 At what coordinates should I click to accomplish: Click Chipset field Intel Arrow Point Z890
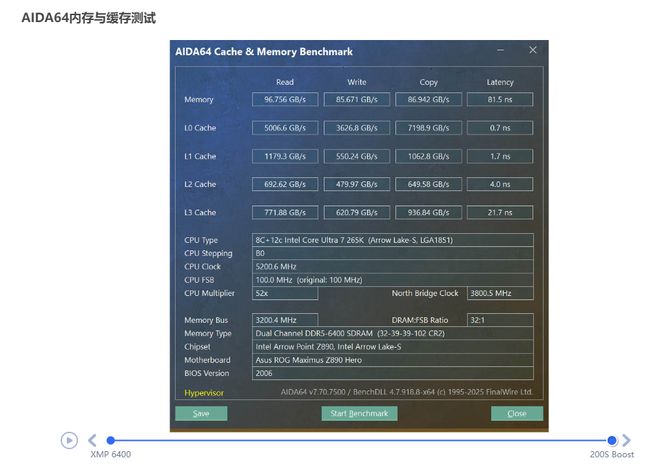point(393,347)
